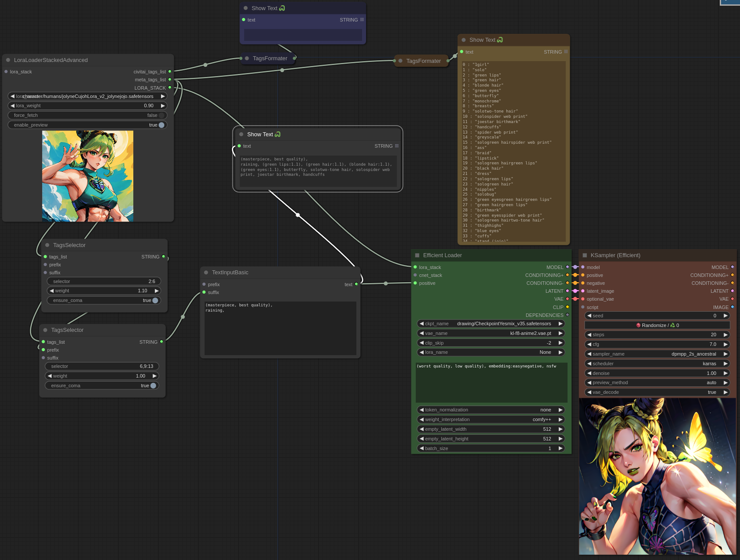Toggle ensure_coma on selector 2:6 node

tap(155, 300)
